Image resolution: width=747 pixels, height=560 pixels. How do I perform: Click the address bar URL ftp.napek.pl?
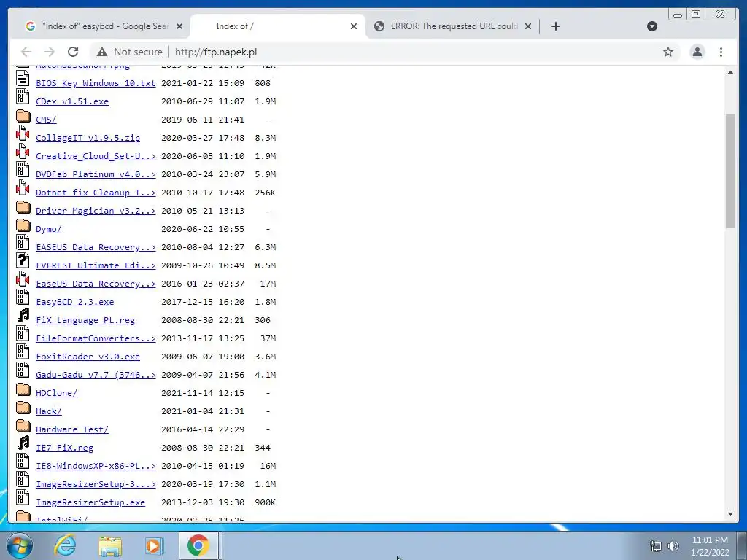coord(216,52)
